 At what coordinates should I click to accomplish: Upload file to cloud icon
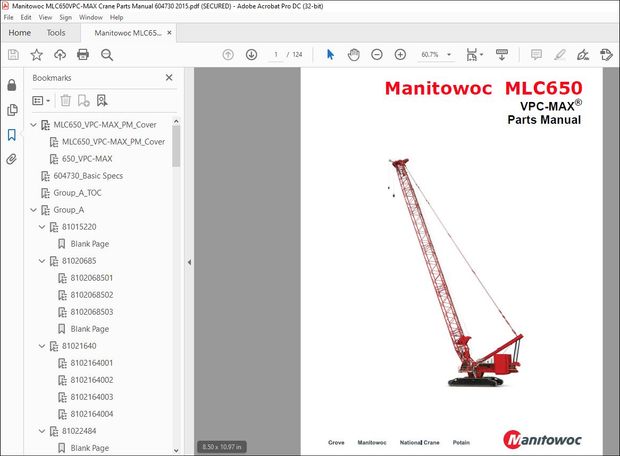[x=60, y=55]
